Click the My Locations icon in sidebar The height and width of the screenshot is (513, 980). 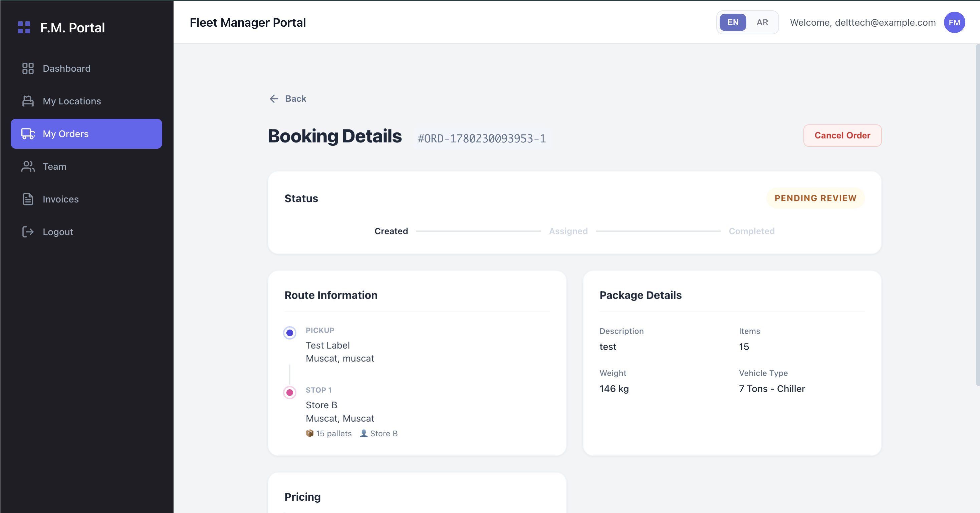click(x=28, y=101)
